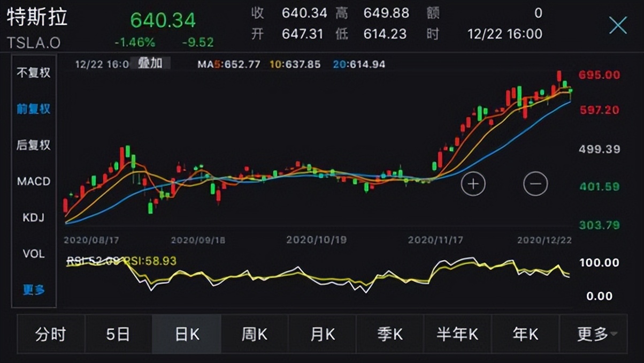The width and height of the screenshot is (644, 363).
Task: Switch to 年K tab
Action: 525,335
